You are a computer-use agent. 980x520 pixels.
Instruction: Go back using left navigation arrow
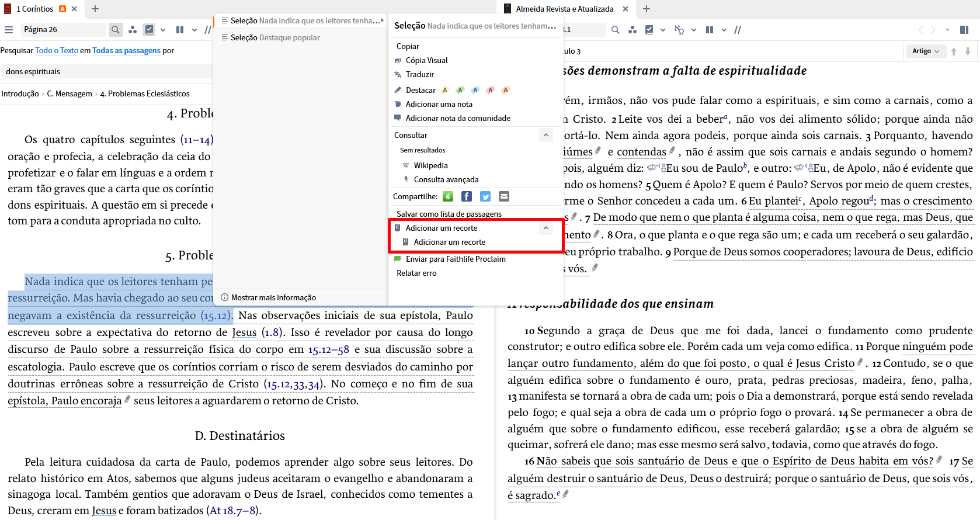coord(920,30)
